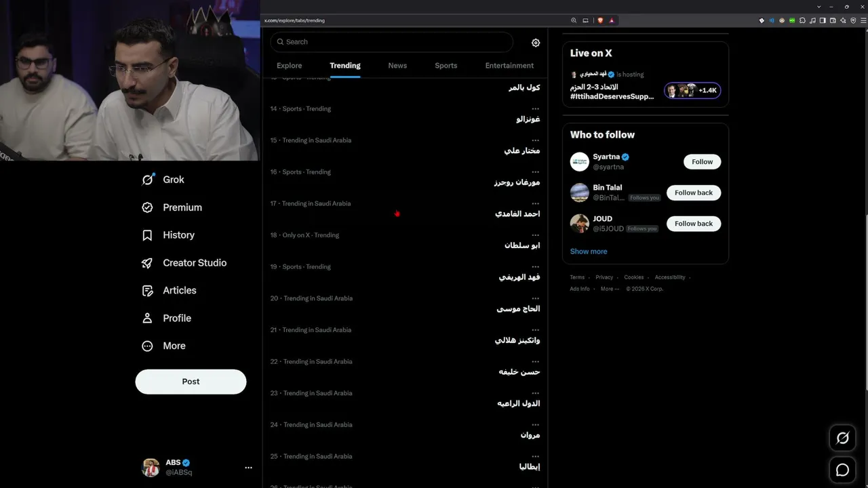
Task: Click the Bin Talal profile avatar
Action: coord(580,192)
